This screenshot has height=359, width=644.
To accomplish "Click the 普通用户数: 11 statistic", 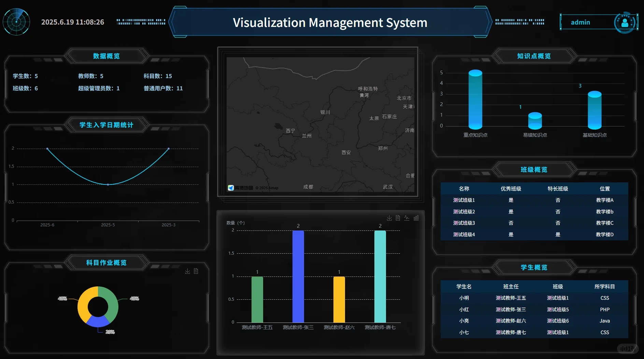I will [163, 88].
